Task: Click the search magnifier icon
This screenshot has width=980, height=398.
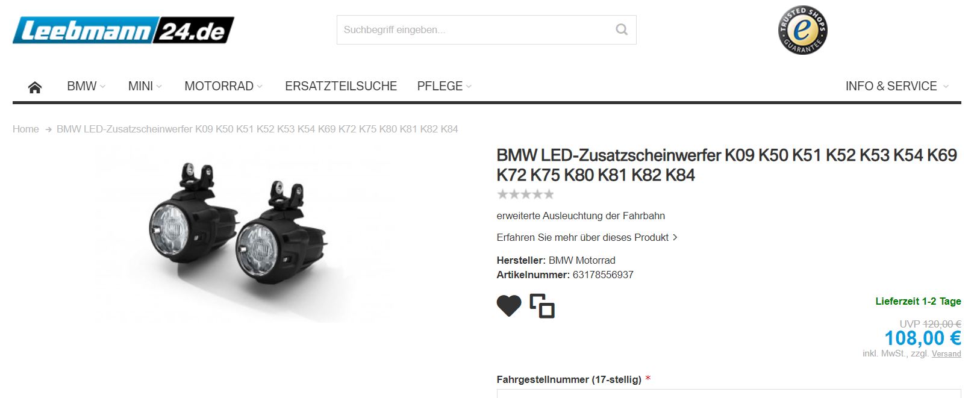Action: tap(622, 30)
